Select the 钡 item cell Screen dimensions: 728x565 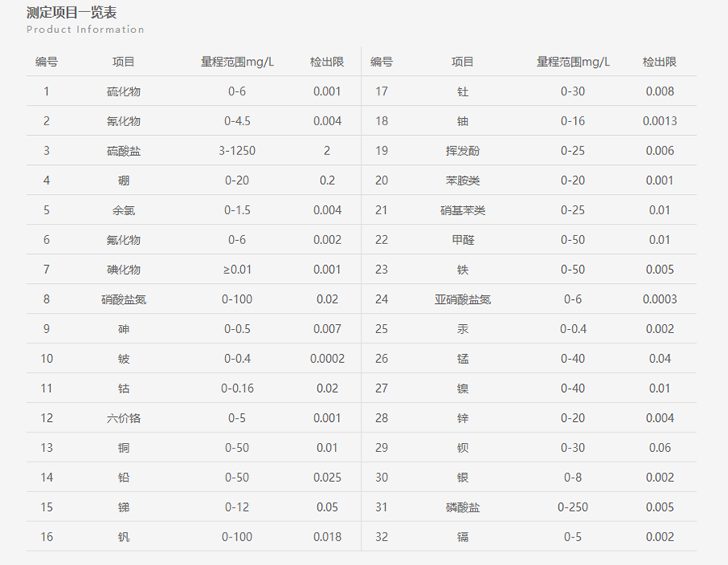[463, 448]
